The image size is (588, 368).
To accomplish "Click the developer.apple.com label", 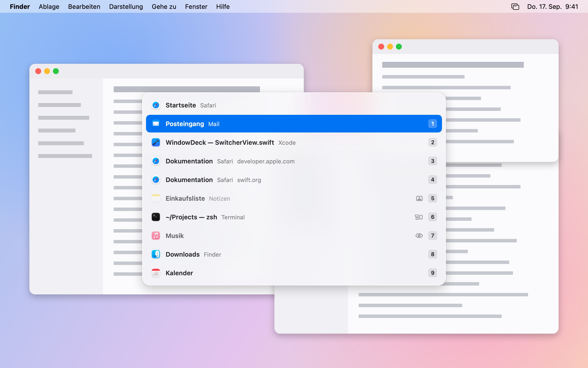I will [x=266, y=161].
